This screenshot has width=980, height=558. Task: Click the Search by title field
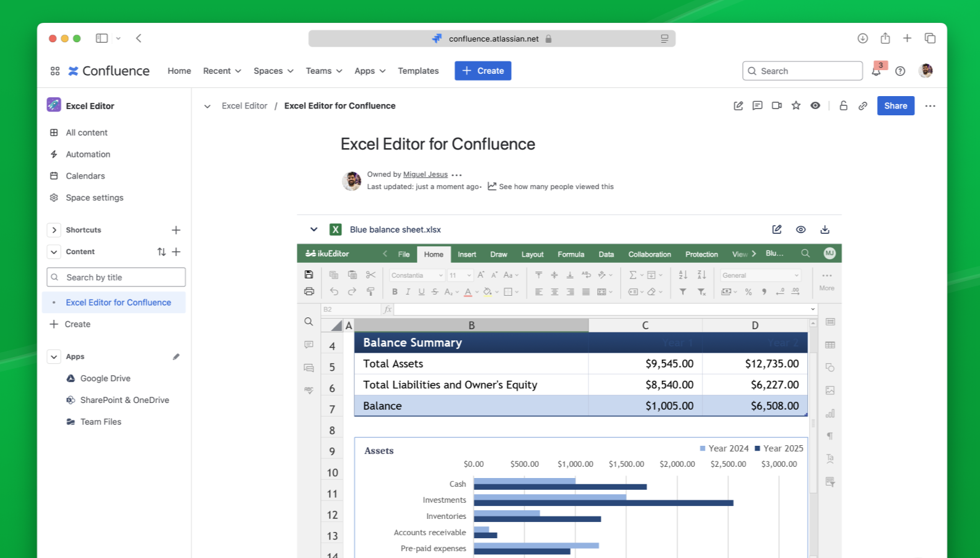tap(116, 277)
